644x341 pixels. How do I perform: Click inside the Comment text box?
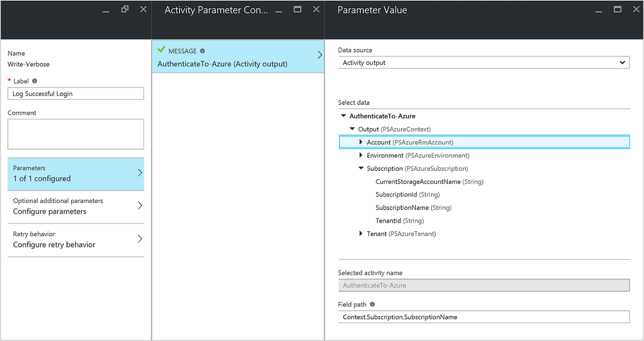coord(76,134)
